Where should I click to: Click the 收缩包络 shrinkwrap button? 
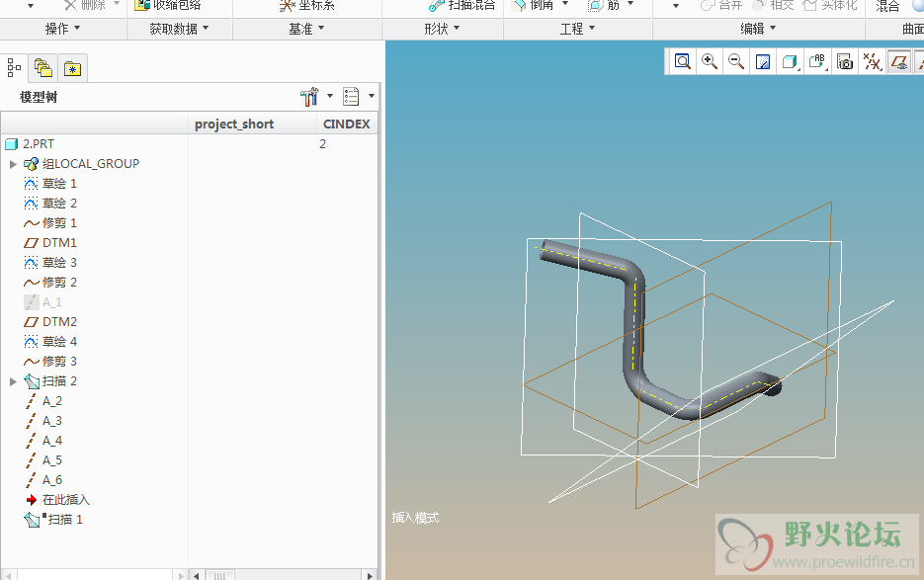(169, 6)
